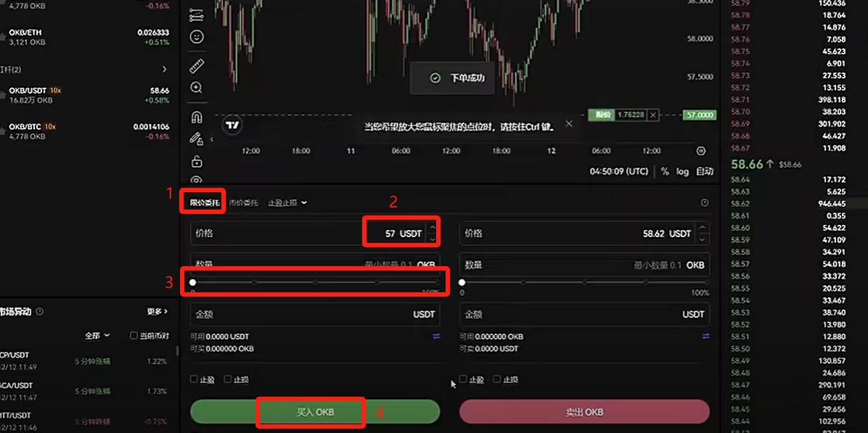Check the 当前币对 filter checkbox
The height and width of the screenshot is (433, 868).
[x=134, y=336]
